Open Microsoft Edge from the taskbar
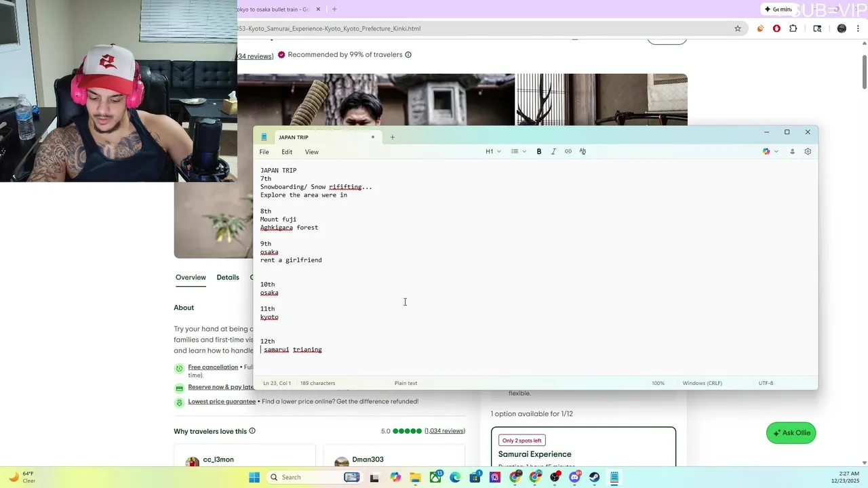This screenshot has width=868, height=488. 454,477
